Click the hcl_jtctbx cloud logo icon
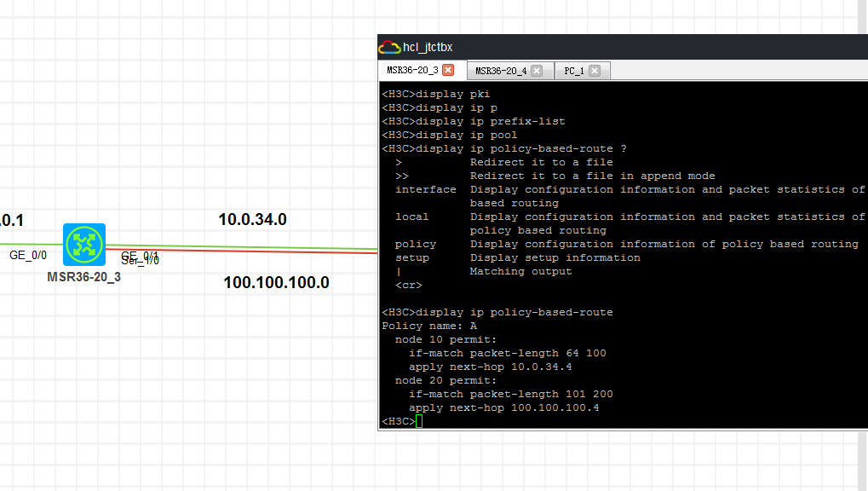This screenshot has width=868, height=491. click(x=390, y=48)
